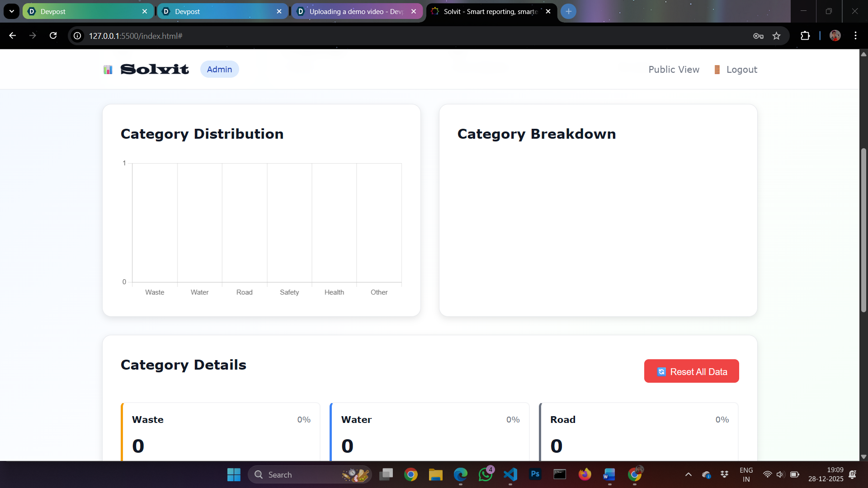Image resolution: width=868 pixels, height=488 pixels.
Task: View site information icon
Action: [78, 36]
